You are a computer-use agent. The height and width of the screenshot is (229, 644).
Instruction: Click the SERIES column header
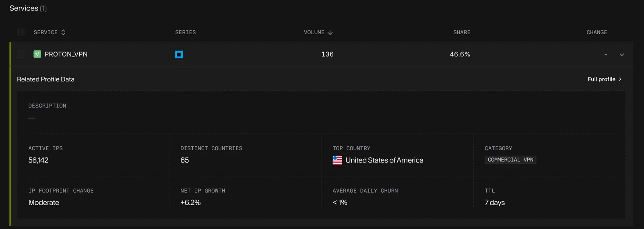[x=186, y=32]
